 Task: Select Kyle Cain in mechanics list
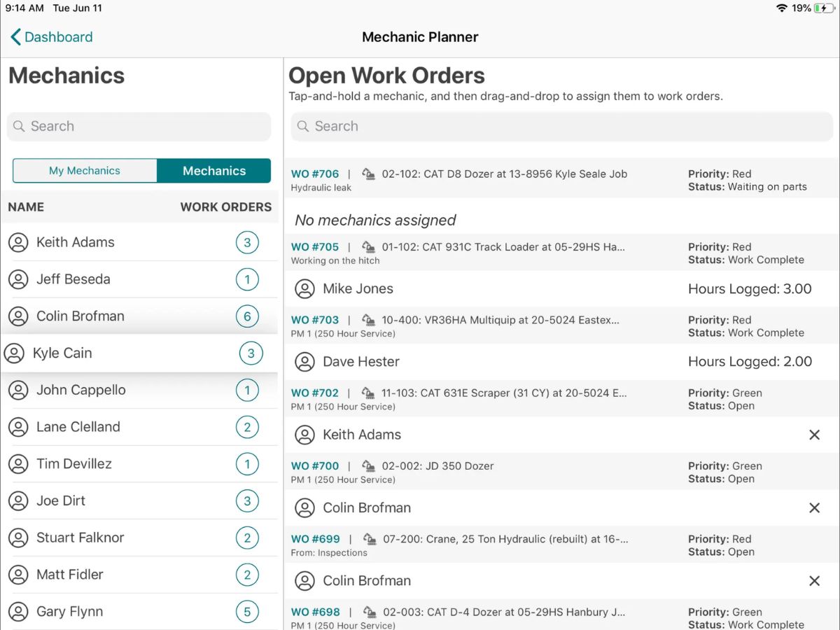click(139, 353)
